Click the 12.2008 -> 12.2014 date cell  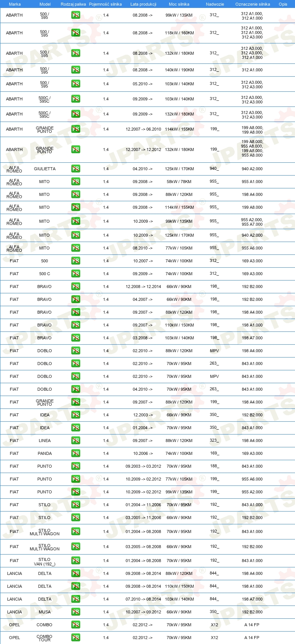(x=143, y=287)
